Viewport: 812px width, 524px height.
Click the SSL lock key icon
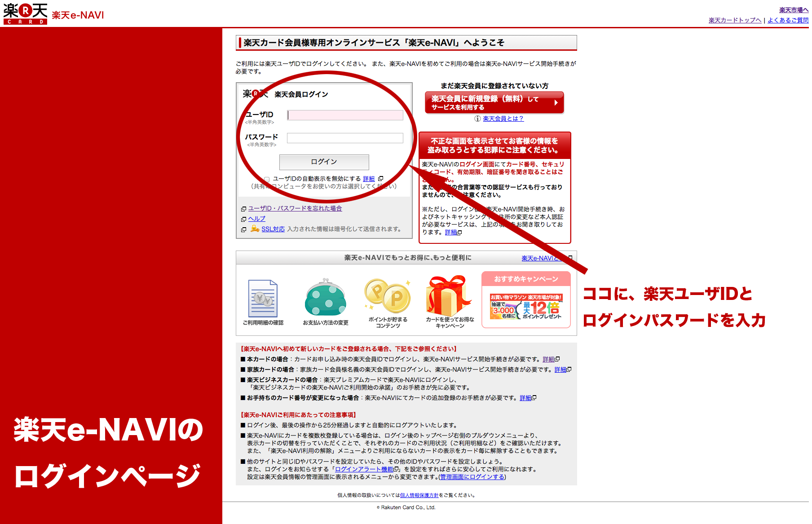coord(255,229)
